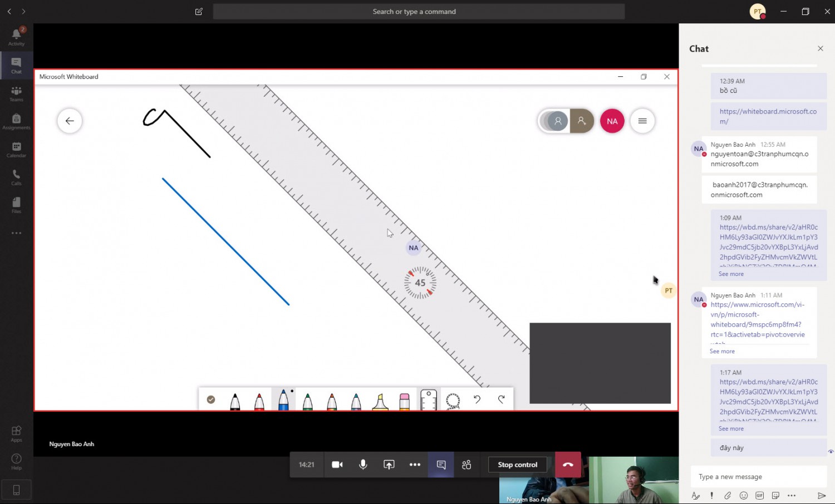Set message delivery options exclamation icon
The height and width of the screenshot is (504, 835).
(711, 496)
